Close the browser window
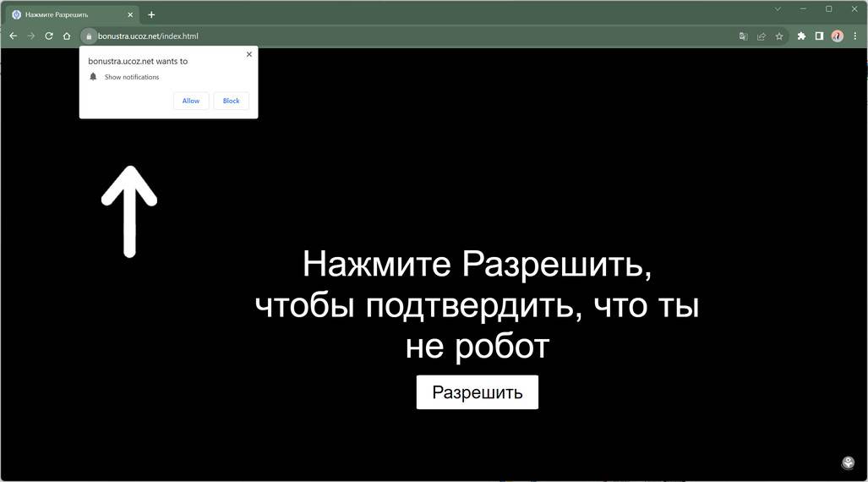The height and width of the screenshot is (482, 868). [854, 8]
